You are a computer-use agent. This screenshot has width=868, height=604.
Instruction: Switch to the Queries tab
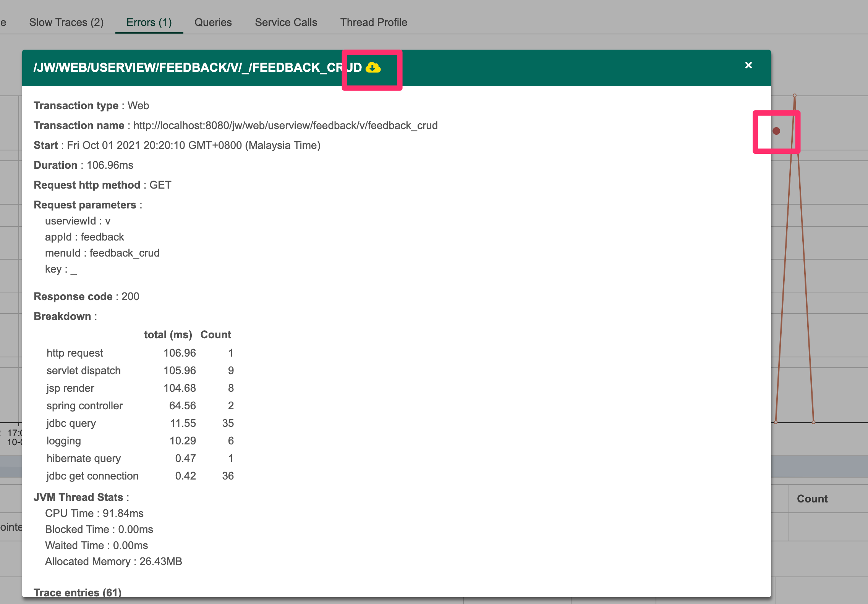pos(213,22)
